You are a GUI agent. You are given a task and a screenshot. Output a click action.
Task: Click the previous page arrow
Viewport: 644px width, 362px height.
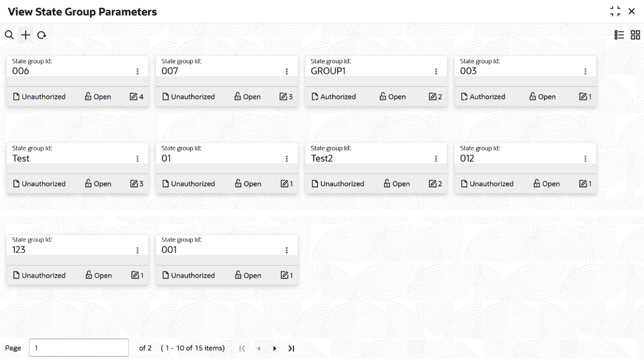[x=259, y=349]
